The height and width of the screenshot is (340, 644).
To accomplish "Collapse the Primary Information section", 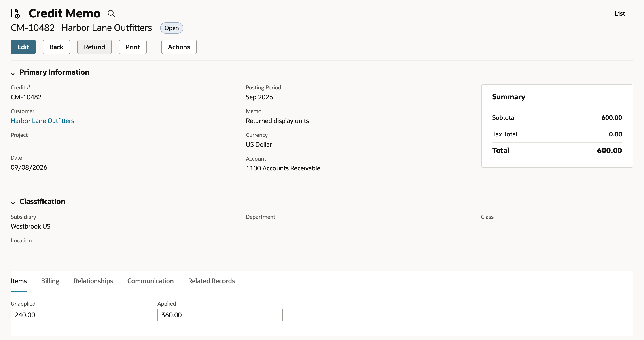I will [x=13, y=74].
